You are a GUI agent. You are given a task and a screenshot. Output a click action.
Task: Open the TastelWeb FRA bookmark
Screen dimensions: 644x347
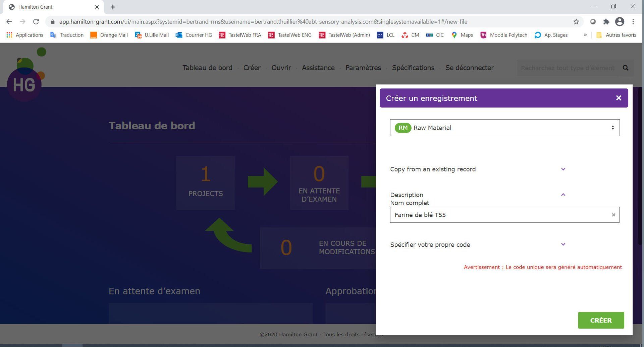pos(244,35)
